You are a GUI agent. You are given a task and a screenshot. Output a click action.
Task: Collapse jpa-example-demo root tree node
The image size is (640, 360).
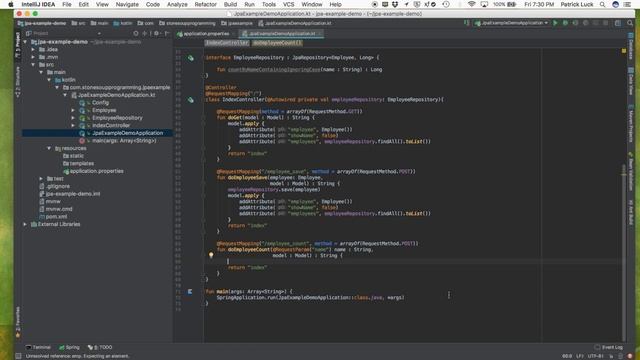pyautogui.click(x=25, y=42)
